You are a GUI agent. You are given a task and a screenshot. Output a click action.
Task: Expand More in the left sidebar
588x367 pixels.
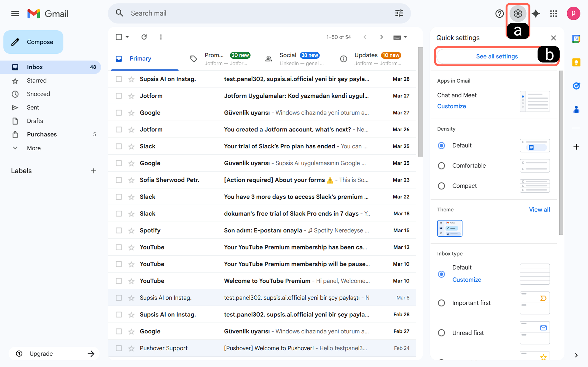[34, 148]
